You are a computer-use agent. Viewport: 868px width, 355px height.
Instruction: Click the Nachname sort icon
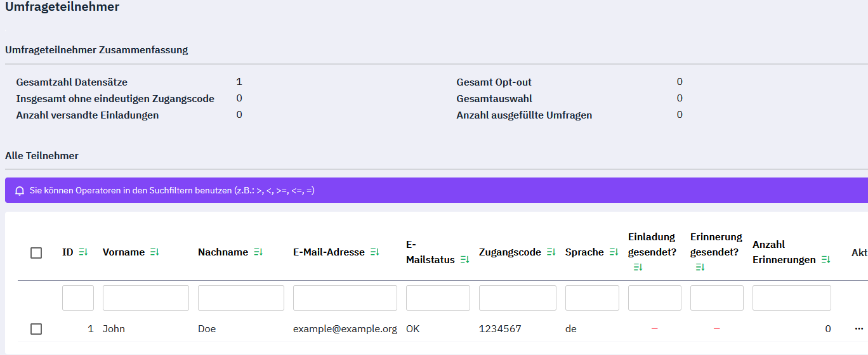pyautogui.click(x=258, y=252)
